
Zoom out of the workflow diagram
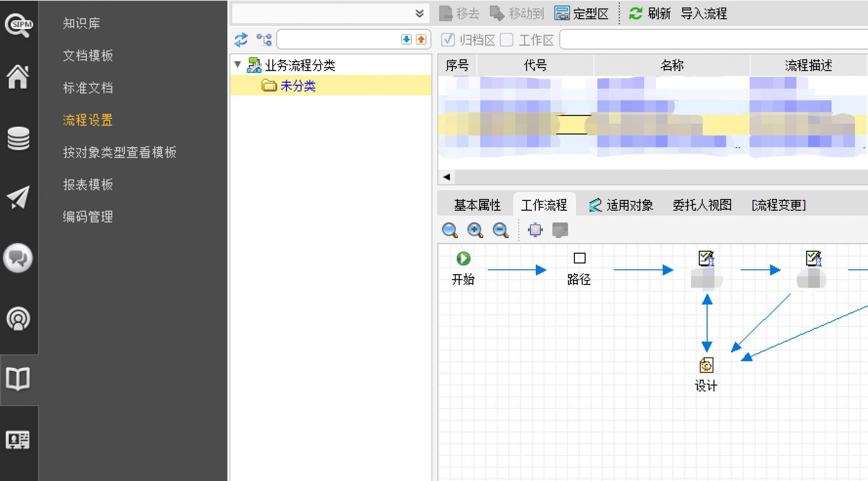[x=500, y=230]
